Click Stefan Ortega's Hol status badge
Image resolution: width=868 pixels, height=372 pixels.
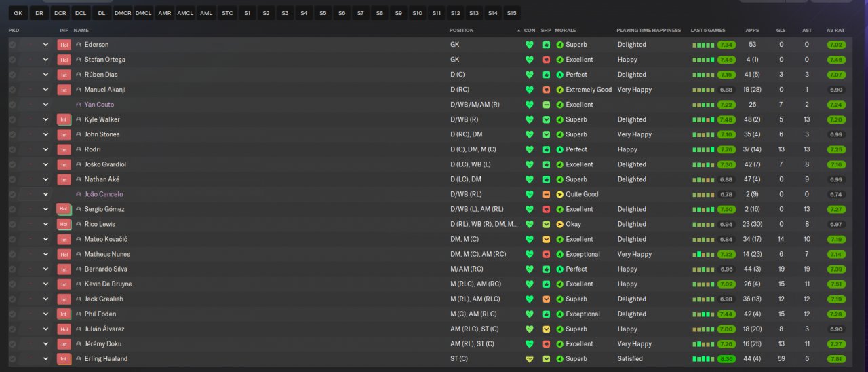[x=64, y=60]
